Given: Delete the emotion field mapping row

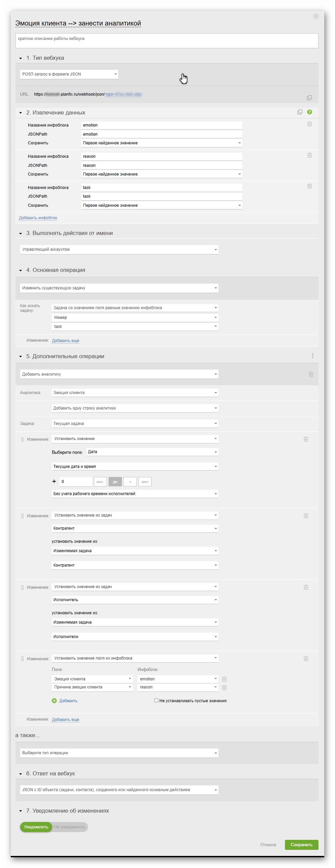Looking at the screenshot, I should (x=224, y=679).
